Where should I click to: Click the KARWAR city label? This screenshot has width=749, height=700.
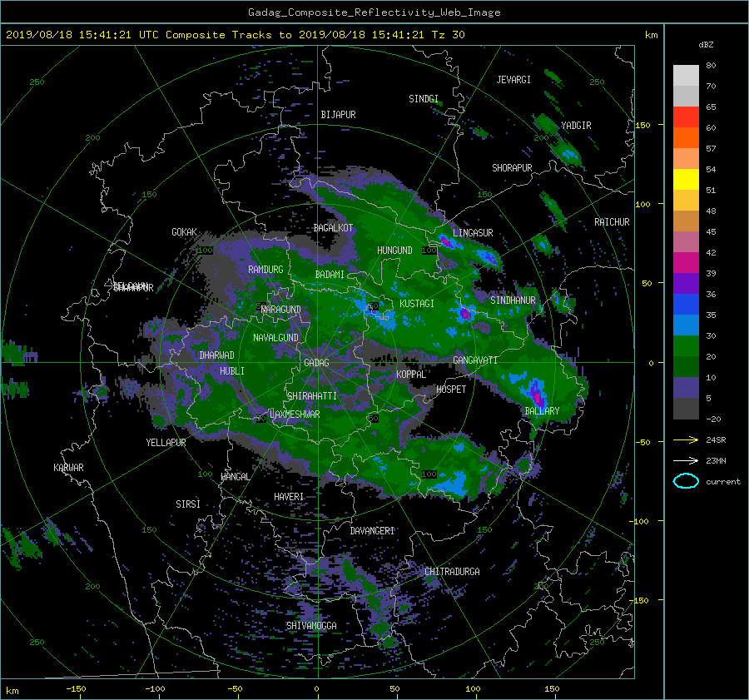coord(68,468)
